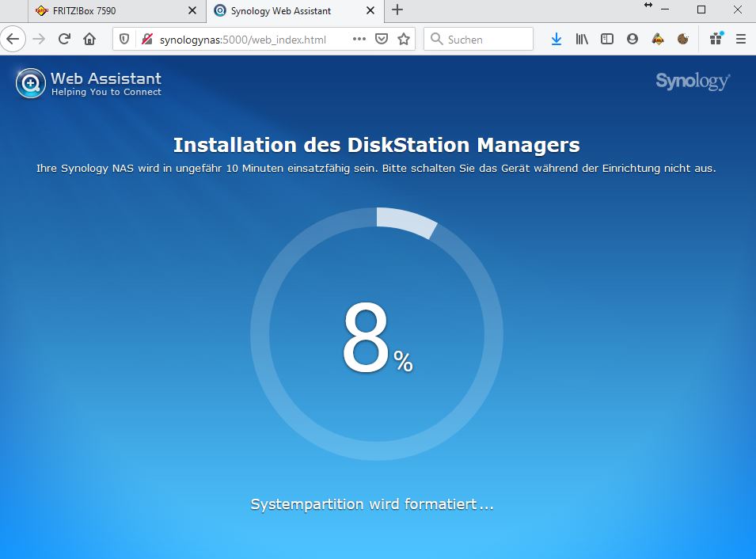
Task: Click 'Installation des DiskStation Managers' heading
Action: (x=377, y=145)
